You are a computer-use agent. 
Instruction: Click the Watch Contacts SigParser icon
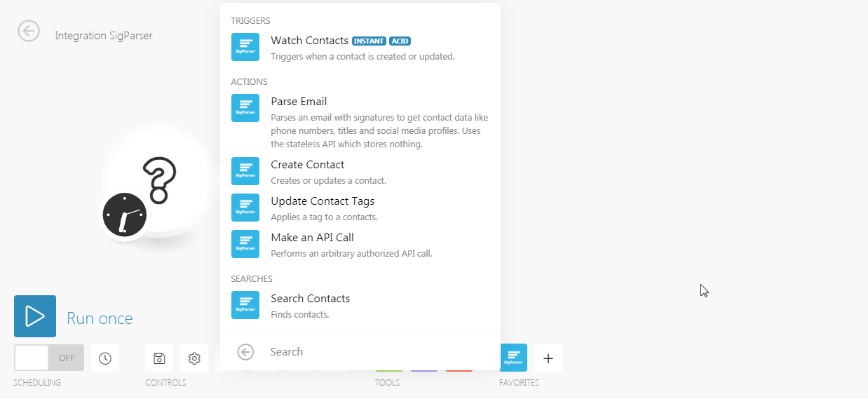tap(245, 47)
